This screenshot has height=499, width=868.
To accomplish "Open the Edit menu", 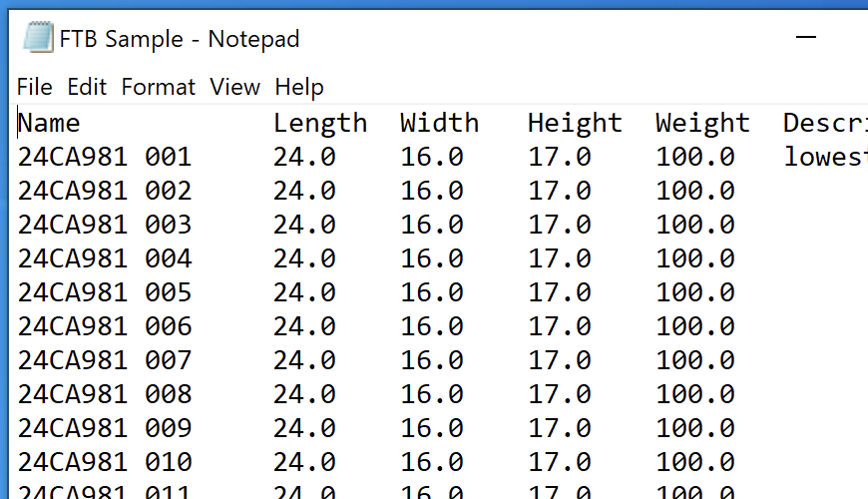I will pyautogui.click(x=87, y=88).
